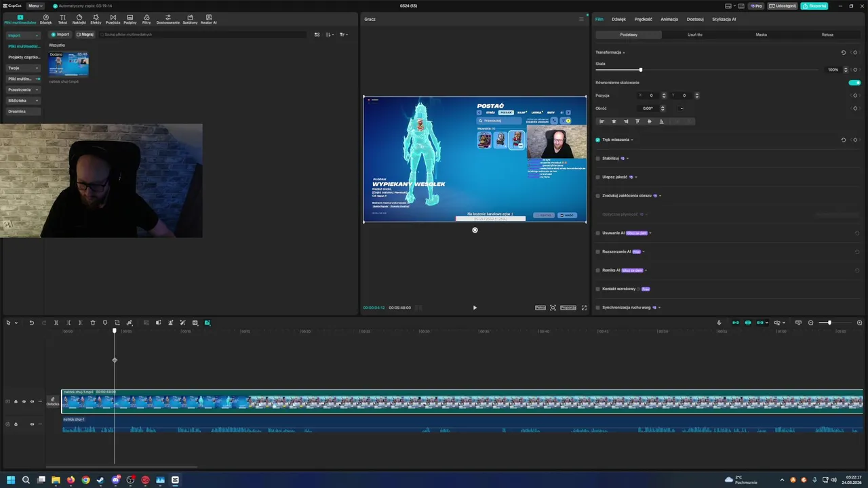This screenshot has width=868, height=488.
Task: Toggle Równomierne skalowanie switch
Action: [854, 83]
